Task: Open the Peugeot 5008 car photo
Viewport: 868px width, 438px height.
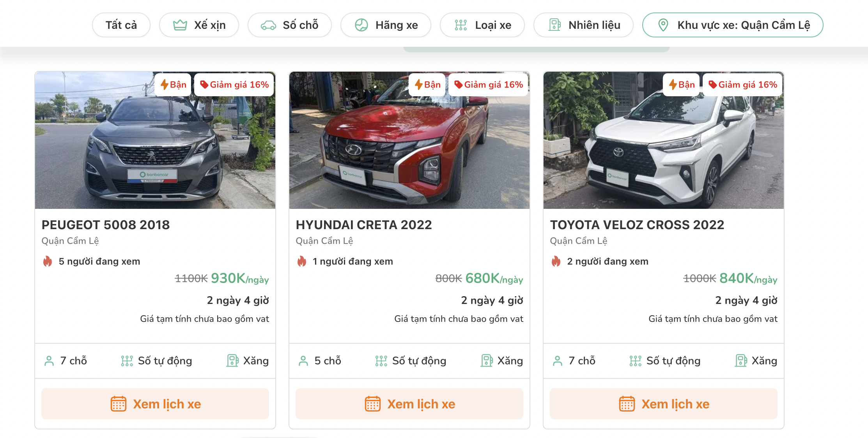Action: click(x=155, y=140)
